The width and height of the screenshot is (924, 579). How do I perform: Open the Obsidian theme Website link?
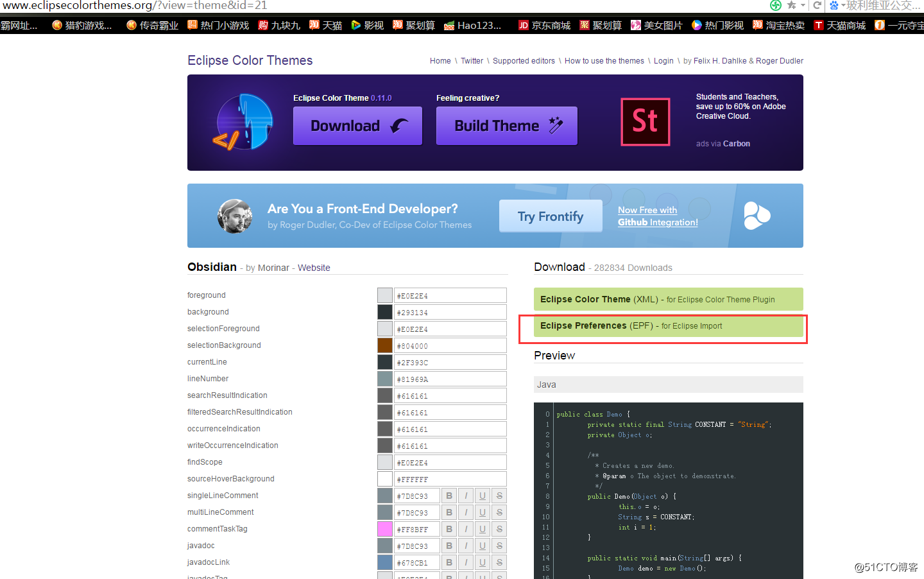click(x=314, y=268)
